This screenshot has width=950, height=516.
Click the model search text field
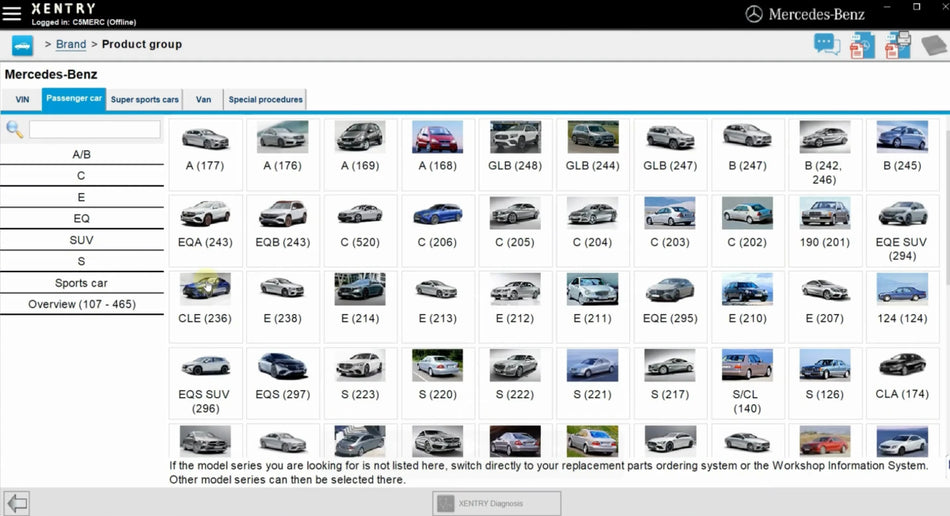click(94, 129)
